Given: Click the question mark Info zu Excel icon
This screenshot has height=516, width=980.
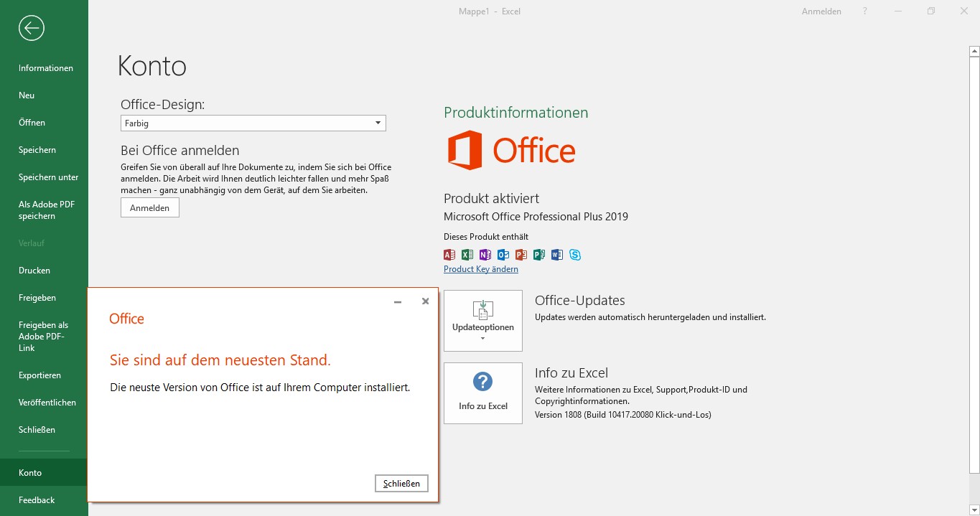Looking at the screenshot, I should (x=483, y=381).
